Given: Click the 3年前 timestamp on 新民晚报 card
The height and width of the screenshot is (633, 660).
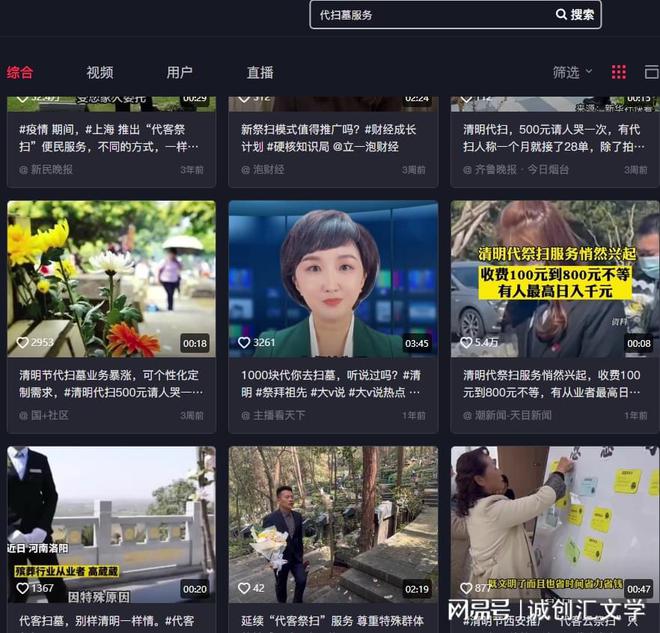Looking at the screenshot, I should click(192, 170).
